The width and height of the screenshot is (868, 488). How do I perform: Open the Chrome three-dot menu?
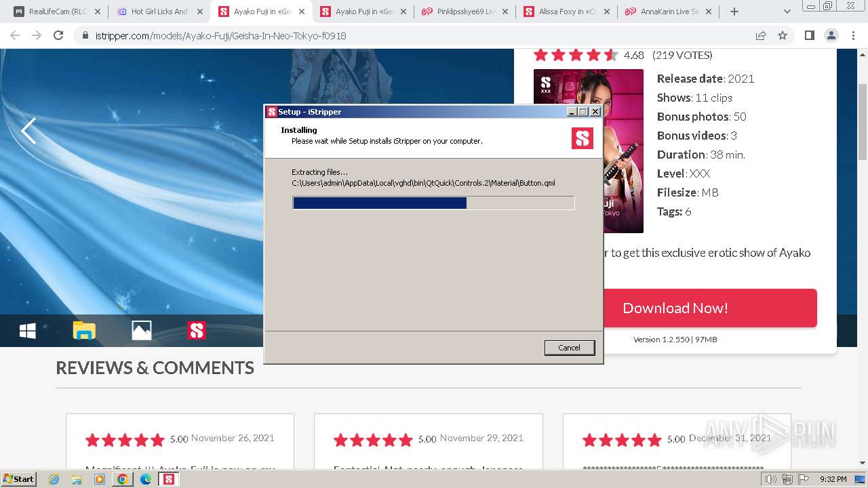point(852,35)
